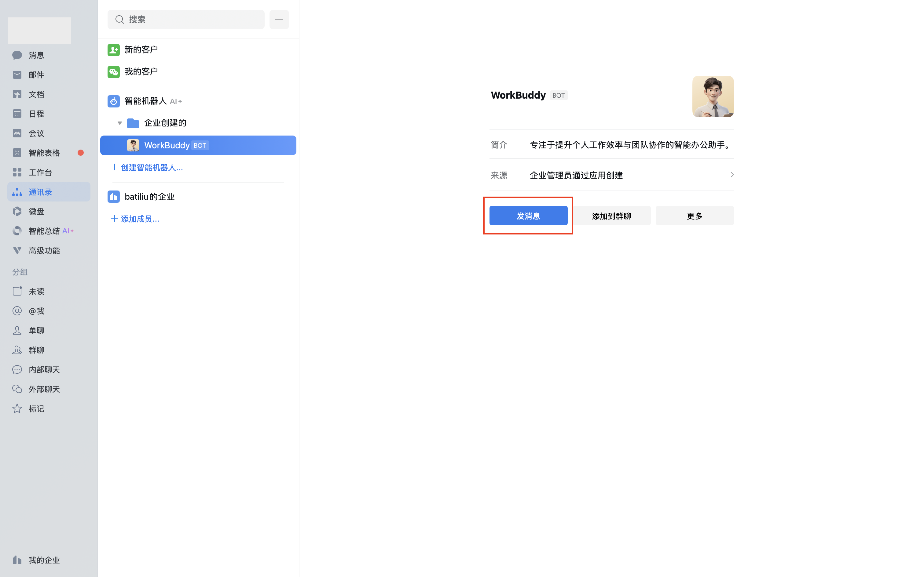Viewport: 924px width, 577px height.
Task: Click the 发消息 button for WorkBuddy
Action: coord(528,216)
